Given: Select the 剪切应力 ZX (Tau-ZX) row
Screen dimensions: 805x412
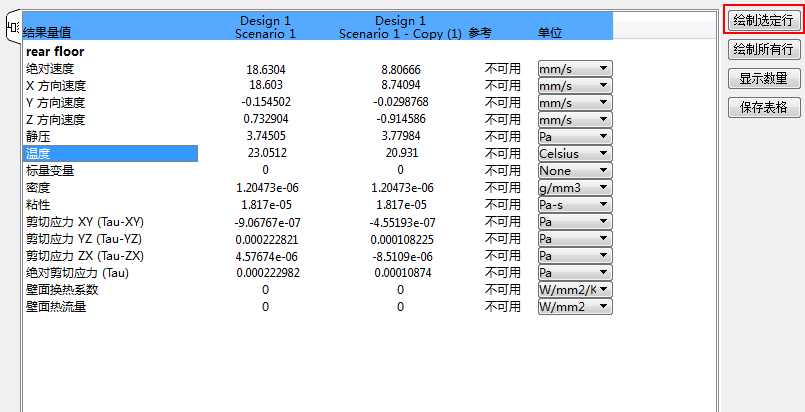Looking at the screenshot, I should pyautogui.click(x=85, y=256).
